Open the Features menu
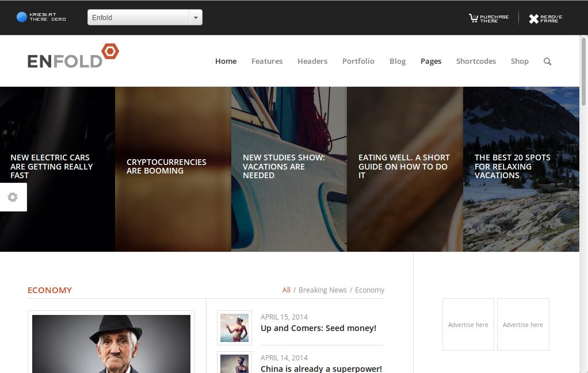Viewport: 588px width, 373px height. (x=267, y=61)
